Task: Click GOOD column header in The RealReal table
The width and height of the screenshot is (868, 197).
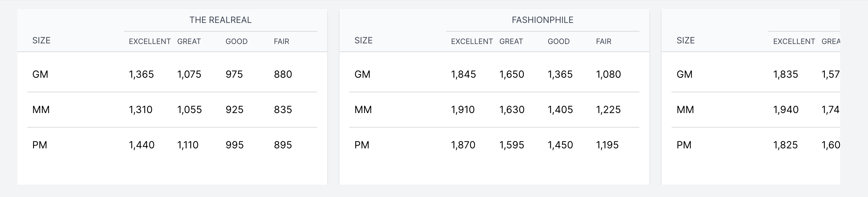Action: click(237, 42)
